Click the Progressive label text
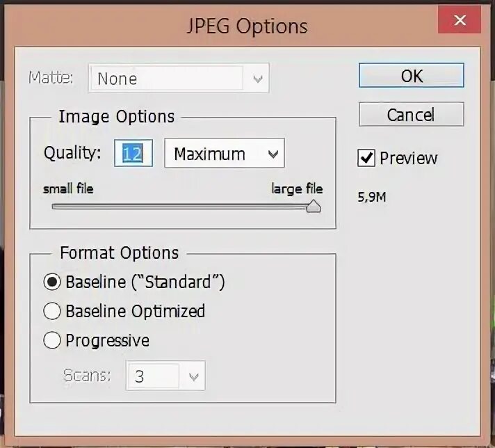 107,340
